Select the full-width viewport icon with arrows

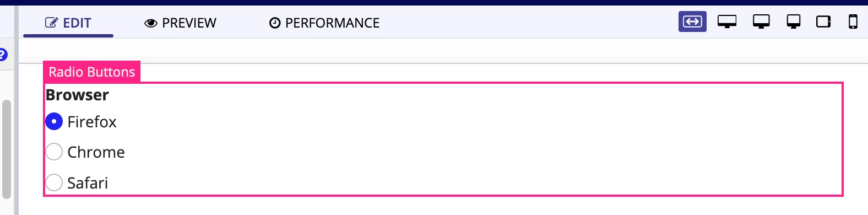[x=692, y=22]
